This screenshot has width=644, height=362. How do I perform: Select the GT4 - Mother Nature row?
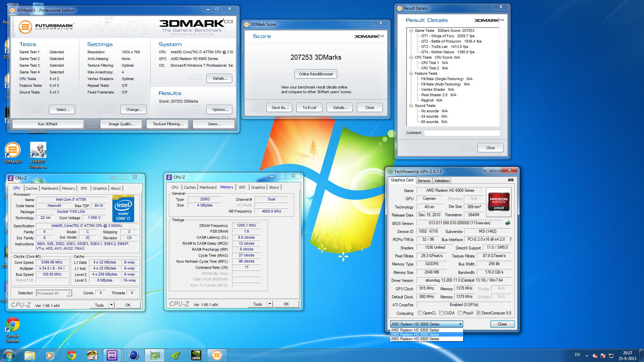448,52
